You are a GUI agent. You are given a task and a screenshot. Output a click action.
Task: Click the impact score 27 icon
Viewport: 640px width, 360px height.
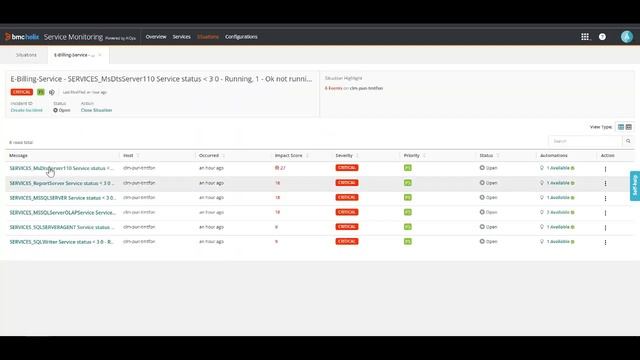pyautogui.click(x=277, y=168)
